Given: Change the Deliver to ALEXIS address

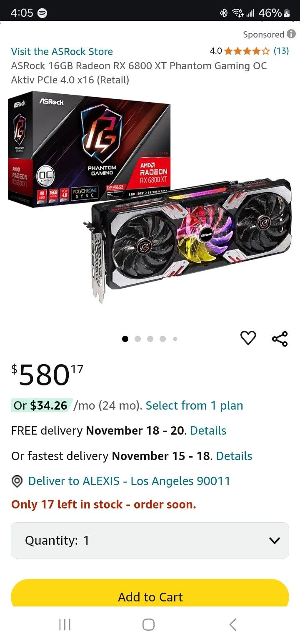Looking at the screenshot, I should click(x=129, y=481).
